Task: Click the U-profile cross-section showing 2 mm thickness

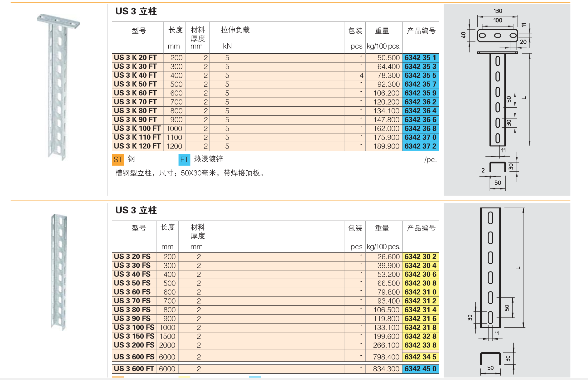Action: [497, 167]
